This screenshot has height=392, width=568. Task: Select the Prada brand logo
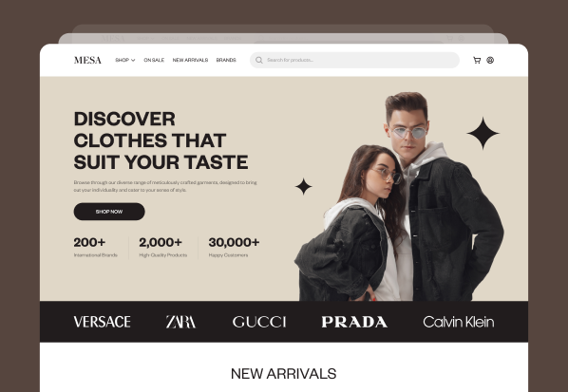pyautogui.click(x=354, y=322)
